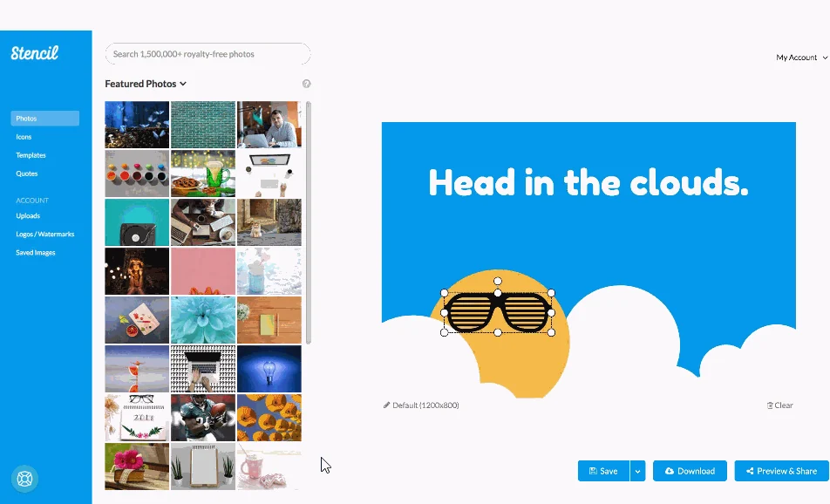Click the bottom-right resize handle of the sunglasses
The image size is (830, 504).
[551, 332]
